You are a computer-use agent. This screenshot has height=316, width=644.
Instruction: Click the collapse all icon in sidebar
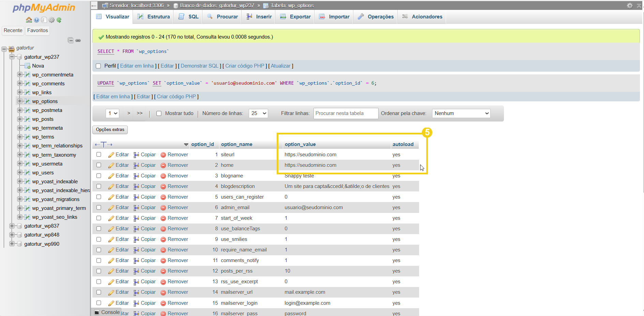tap(71, 40)
